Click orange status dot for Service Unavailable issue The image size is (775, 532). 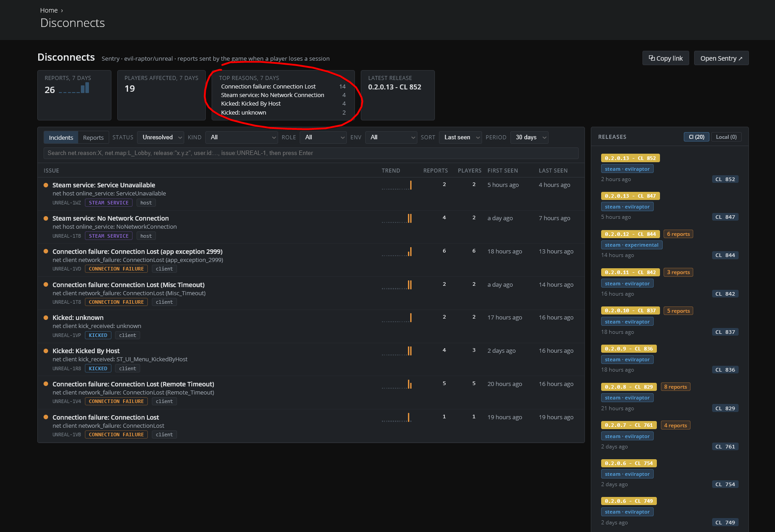pos(46,185)
